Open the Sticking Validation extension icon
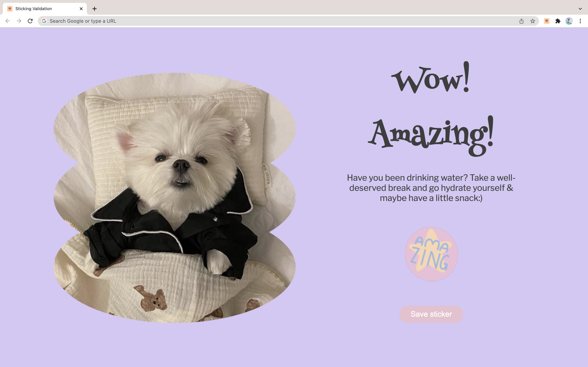588x367 pixels. [x=547, y=21]
